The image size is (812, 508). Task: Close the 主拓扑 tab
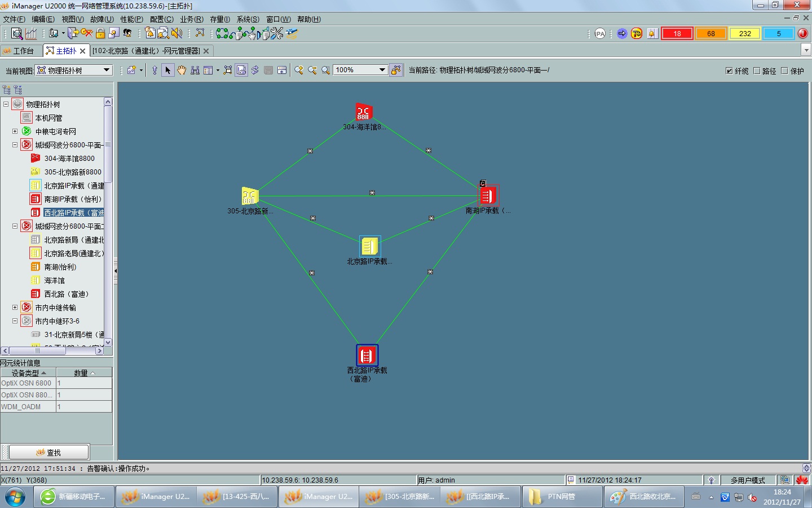pos(82,51)
